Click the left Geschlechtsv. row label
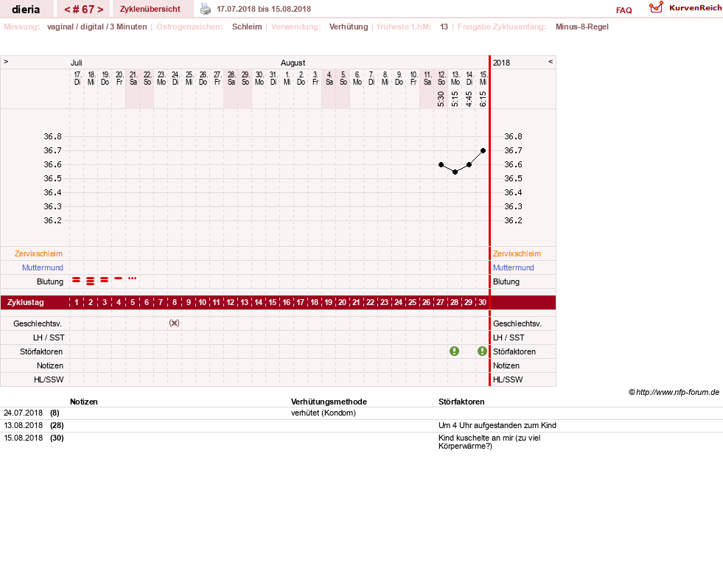Viewport: 723px width, 588px height. tap(38, 323)
